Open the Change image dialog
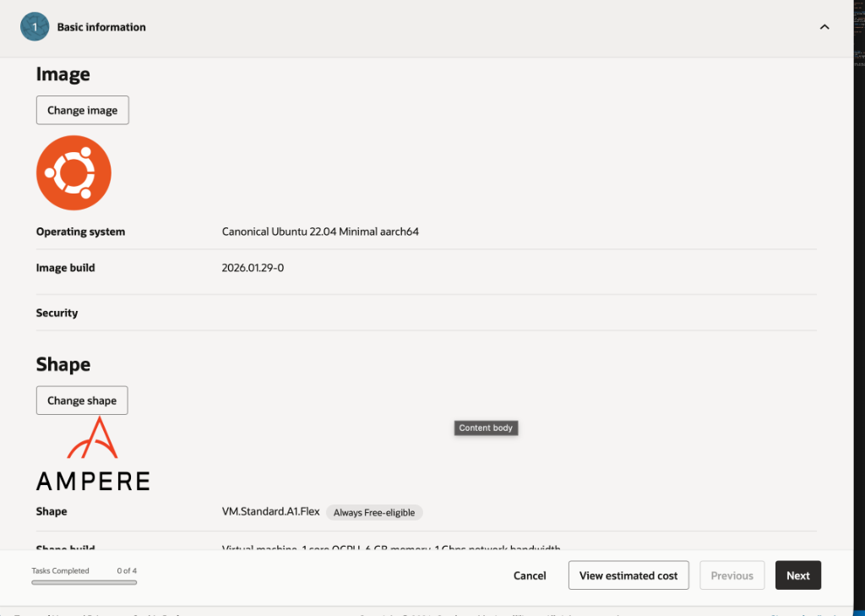Image resolution: width=865 pixels, height=616 pixels. 82,110
